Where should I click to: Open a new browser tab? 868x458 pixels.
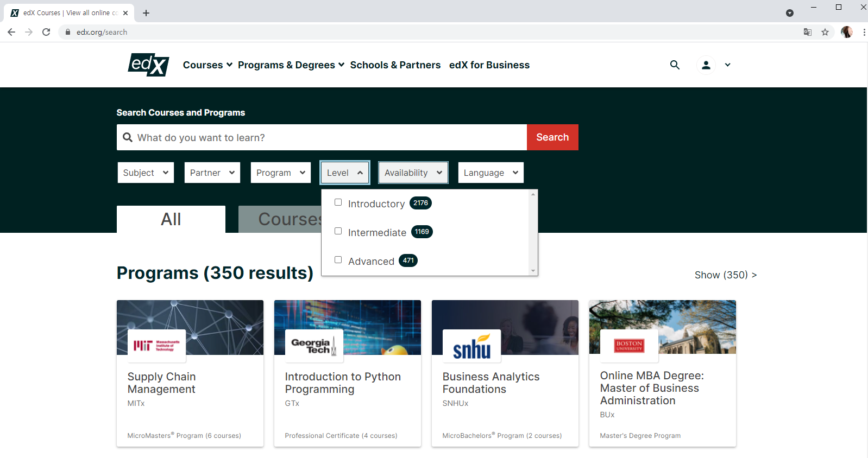146,13
